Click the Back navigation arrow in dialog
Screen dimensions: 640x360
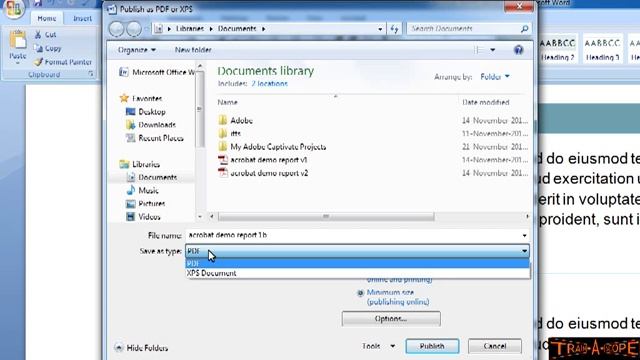[117, 29]
